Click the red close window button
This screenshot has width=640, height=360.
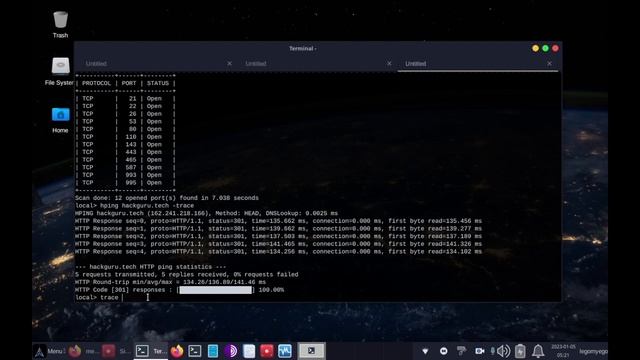click(556, 48)
